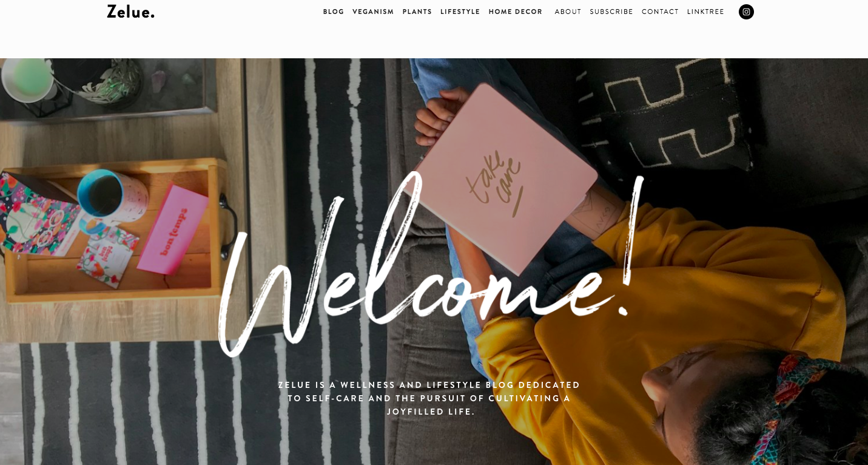Go to the VEGANISM category
The image size is (868, 465).
373,12
